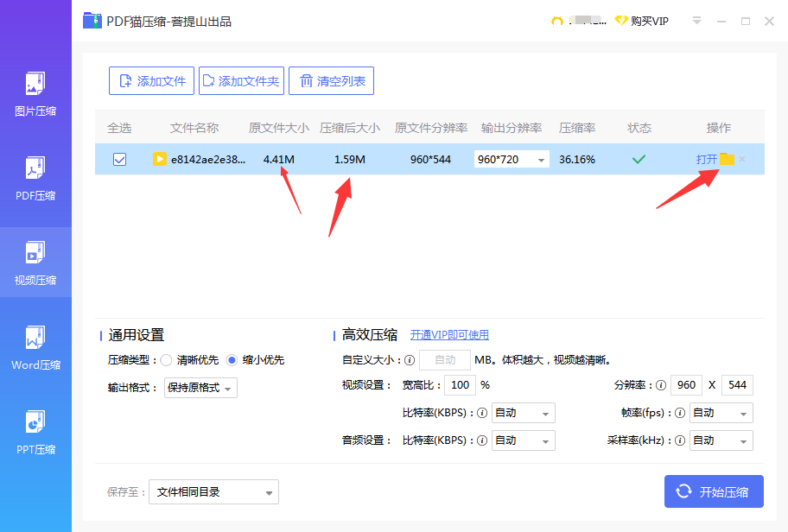Minimize the window
This screenshot has width=788, height=532.
pos(721,21)
